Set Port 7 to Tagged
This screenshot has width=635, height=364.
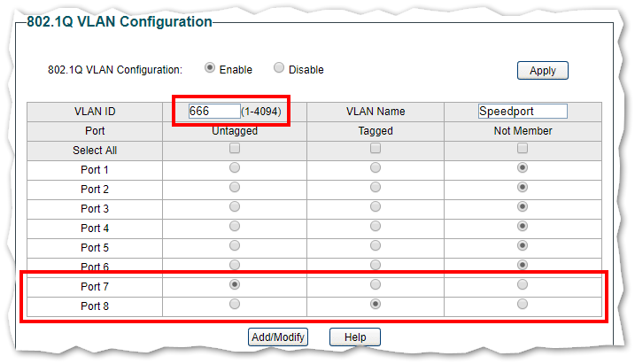tap(376, 285)
